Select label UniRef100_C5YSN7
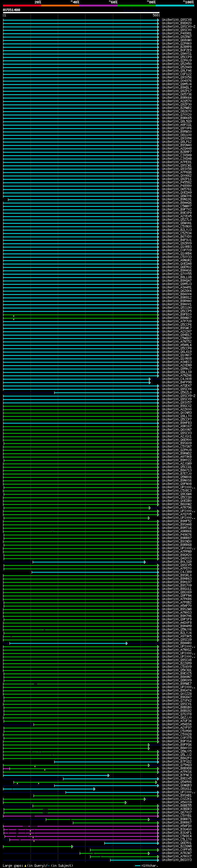This screenshot has height=868, width=197. 177,446
